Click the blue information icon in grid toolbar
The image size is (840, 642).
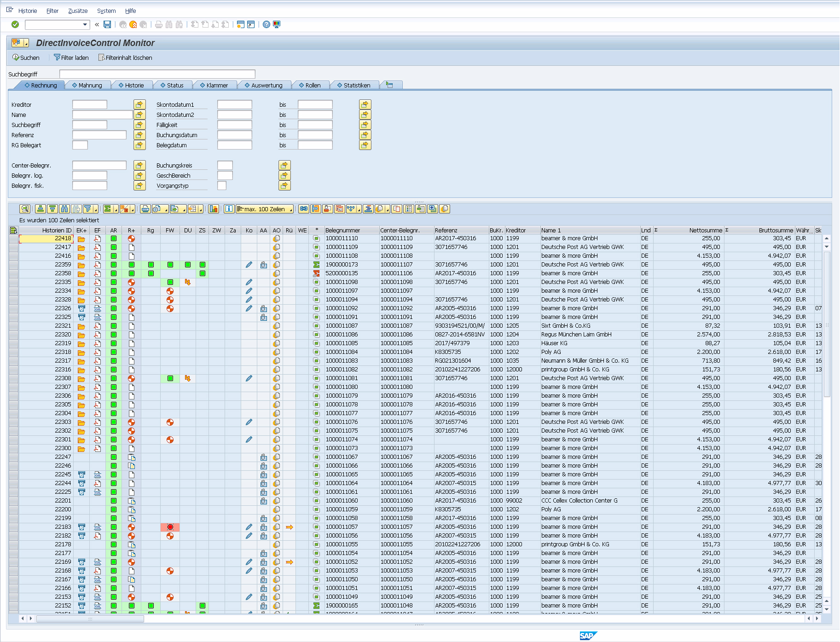pos(229,209)
